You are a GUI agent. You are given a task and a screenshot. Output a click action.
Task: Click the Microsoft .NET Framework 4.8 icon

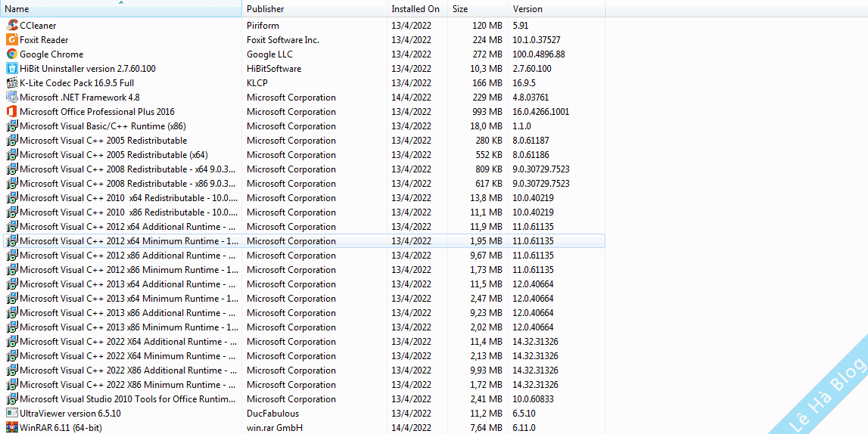point(11,98)
